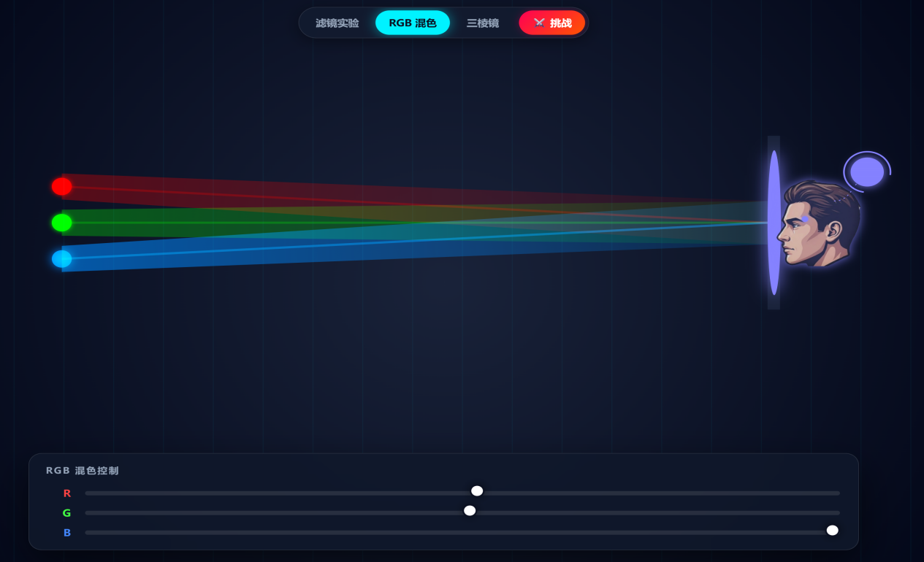Screen dimensions: 924x562
Task: Click the green G channel label
Action: tap(67, 513)
